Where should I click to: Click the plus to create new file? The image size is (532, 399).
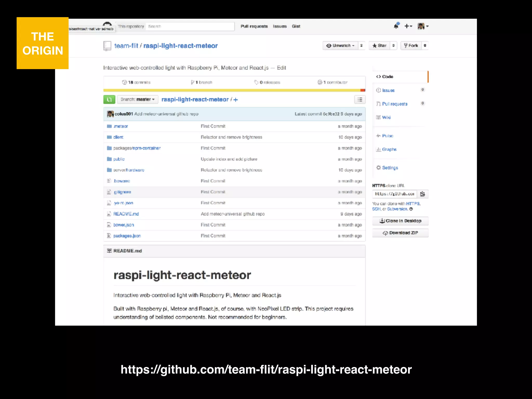[x=236, y=100]
